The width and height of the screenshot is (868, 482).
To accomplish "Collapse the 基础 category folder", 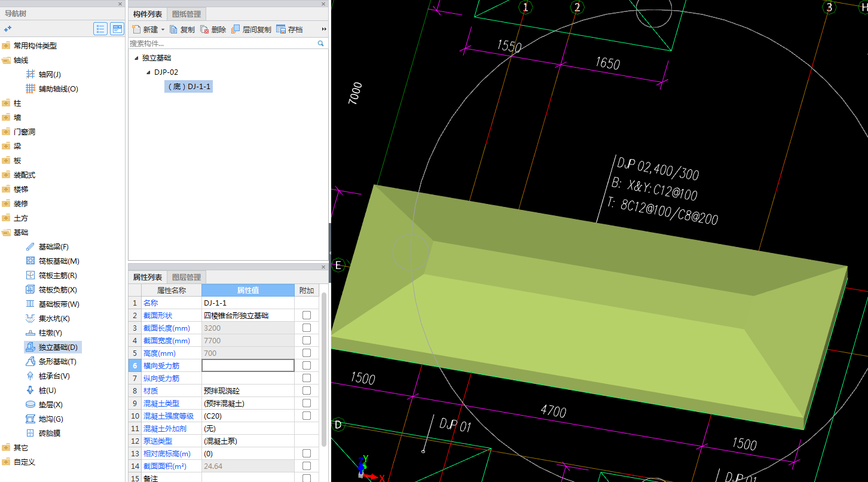I will (x=7, y=232).
